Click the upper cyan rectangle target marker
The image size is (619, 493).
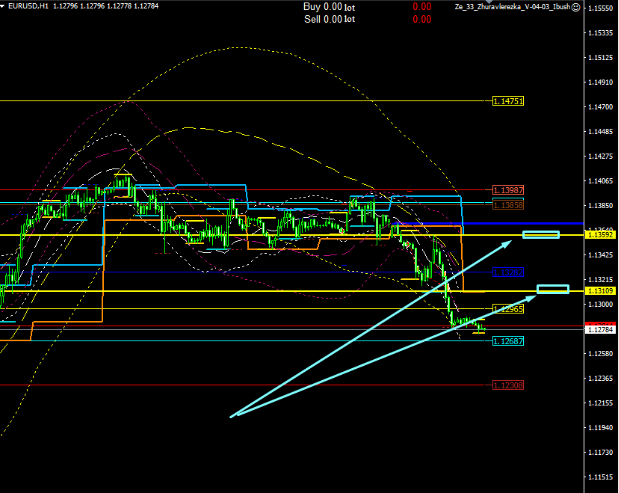tap(539, 235)
